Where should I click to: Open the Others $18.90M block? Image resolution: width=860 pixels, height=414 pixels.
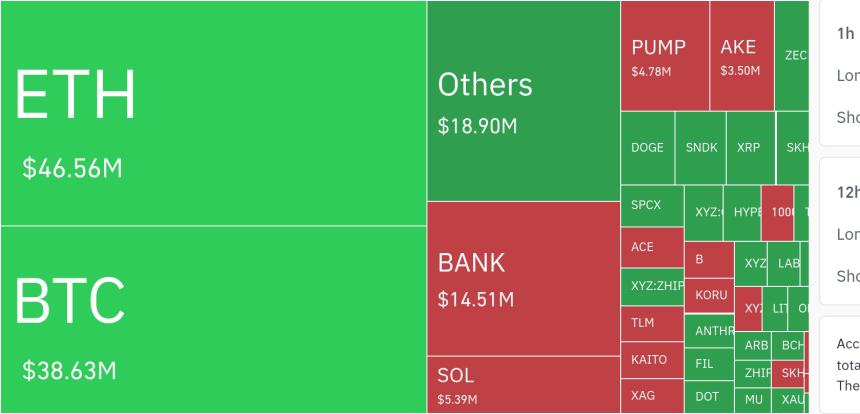(524, 101)
